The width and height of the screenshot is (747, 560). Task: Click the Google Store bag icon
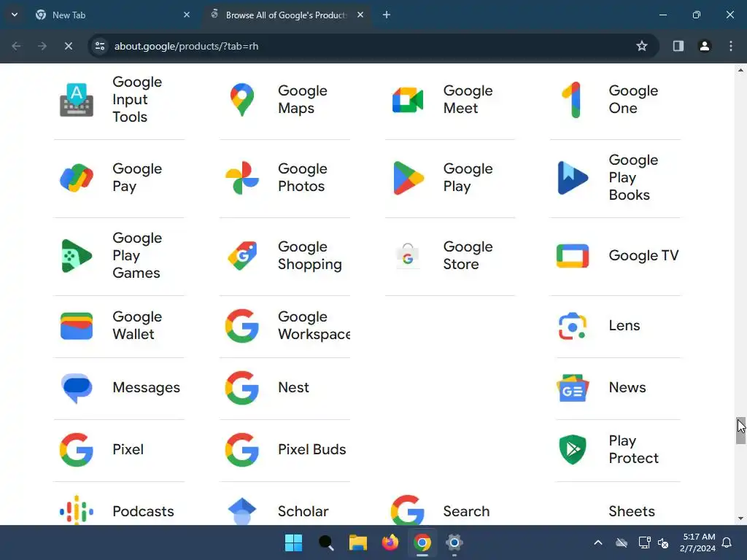(407, 256)
